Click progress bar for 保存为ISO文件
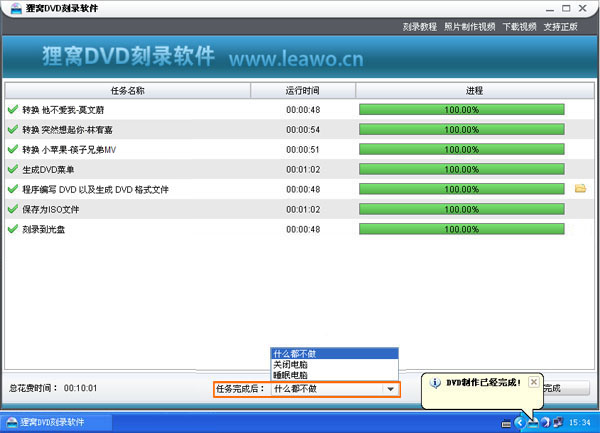Screen dimensions: 600x433 pyautogui.click(x=461, y=209)
